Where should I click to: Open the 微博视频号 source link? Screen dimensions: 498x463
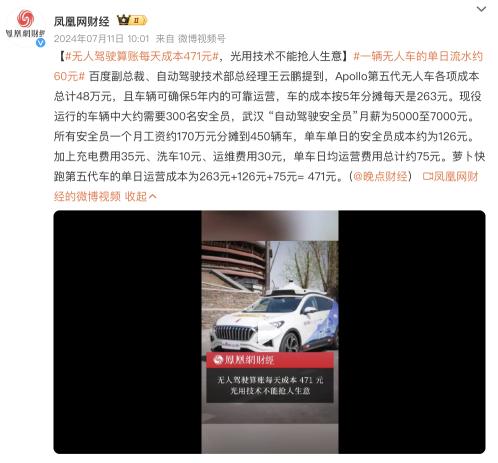click(x=201, y=39)
